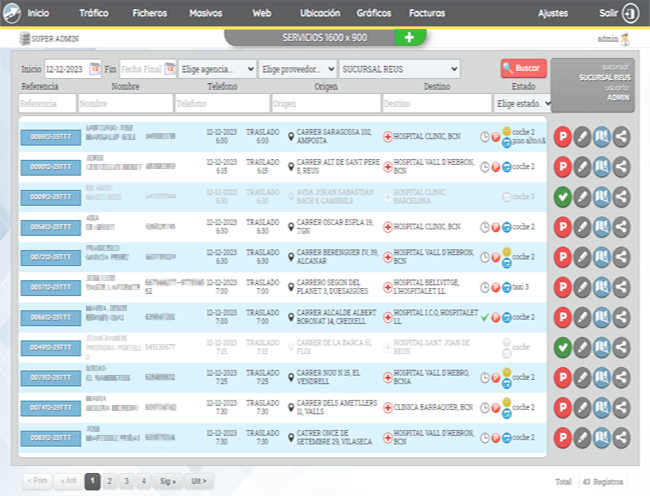Toggle red P status on CARRER ALT DE SANT PERE row
Viewport: 650px width, 496px height.
tap(563, 167)
